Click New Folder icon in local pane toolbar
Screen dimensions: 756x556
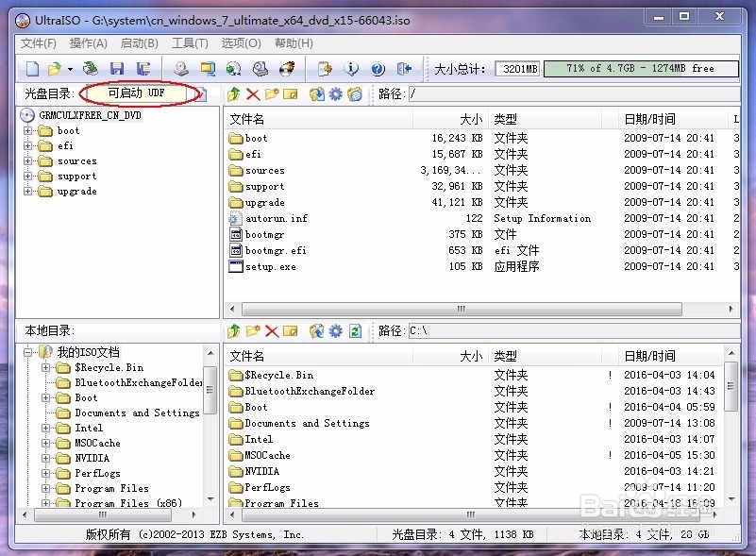(x=253, y=330)
